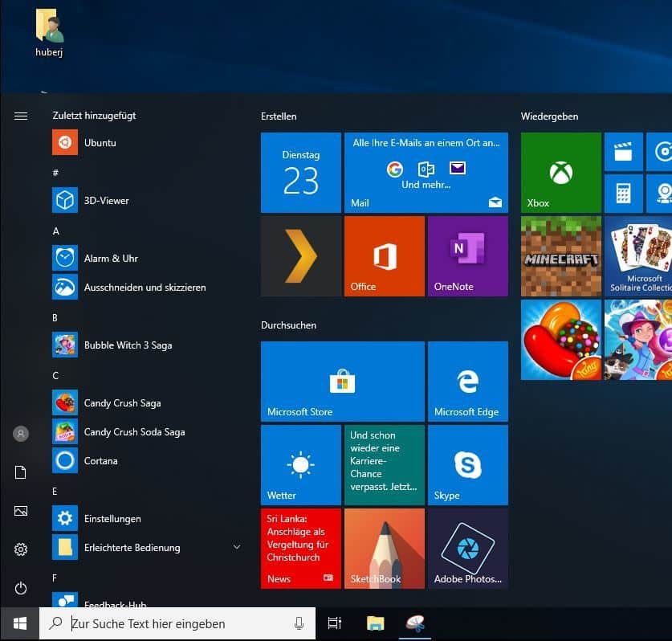This screenshot has height=641, width=672.
Task: Launch the 3D-Viewer app
Action: tap(145, 200)
